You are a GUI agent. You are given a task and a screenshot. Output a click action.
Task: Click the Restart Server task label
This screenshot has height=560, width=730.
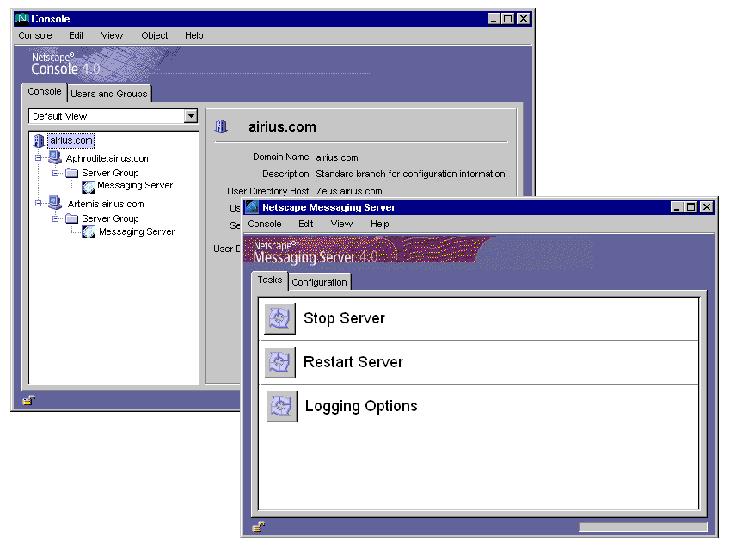point(353,362)
